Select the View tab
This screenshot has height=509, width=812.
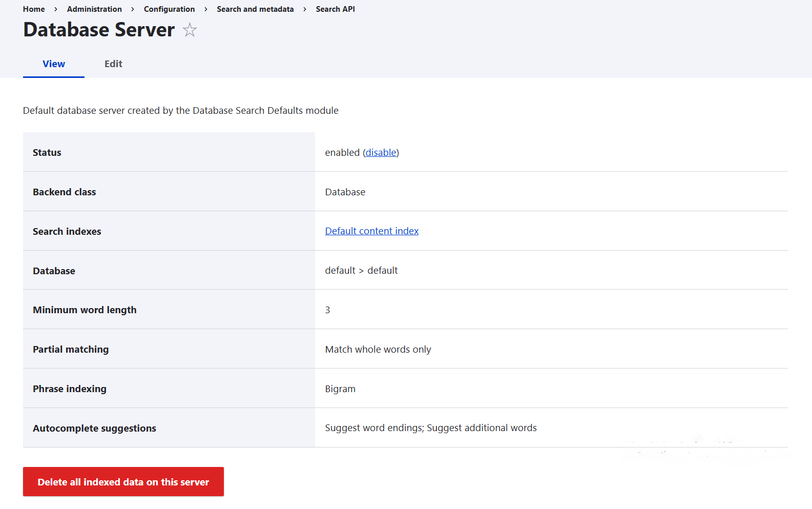coord(54,64)
